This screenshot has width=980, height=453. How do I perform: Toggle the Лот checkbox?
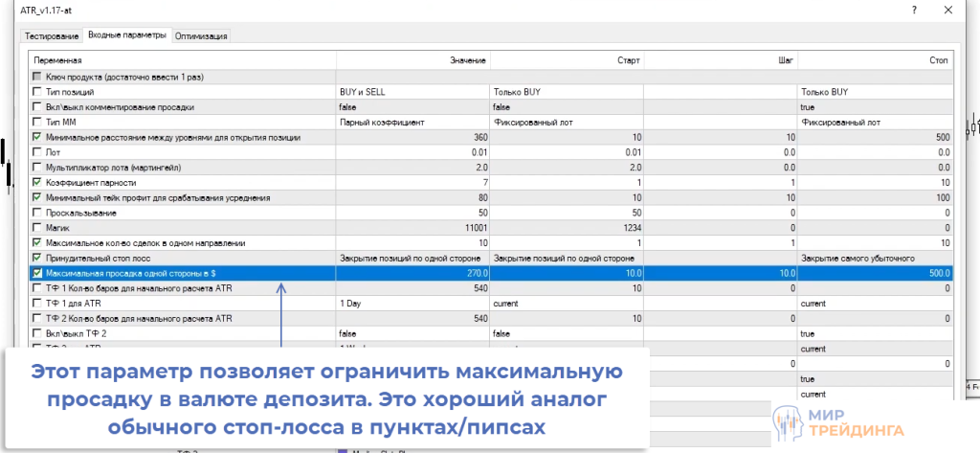[37, 152]
